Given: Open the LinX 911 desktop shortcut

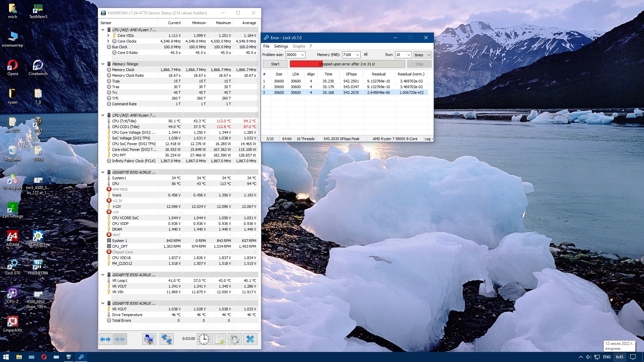Looking at the screenshot, I should [38, 238].
